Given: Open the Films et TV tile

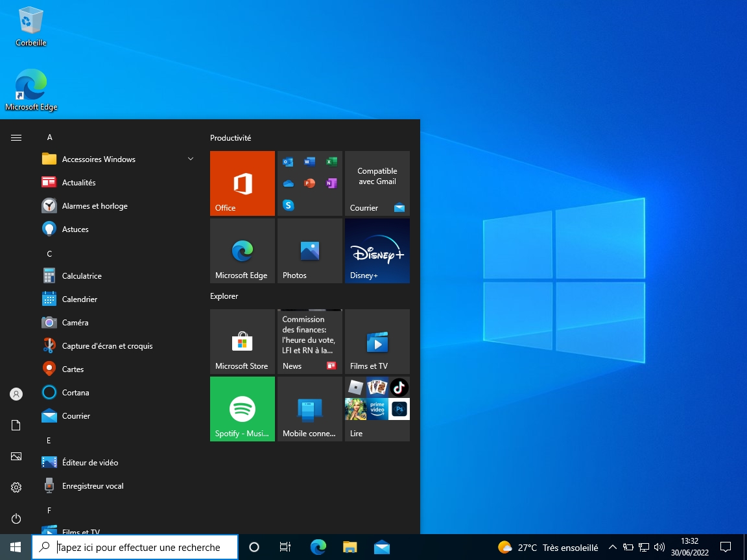Looking at the screenshot, I should pyautogui.click(x=377, y=342).
